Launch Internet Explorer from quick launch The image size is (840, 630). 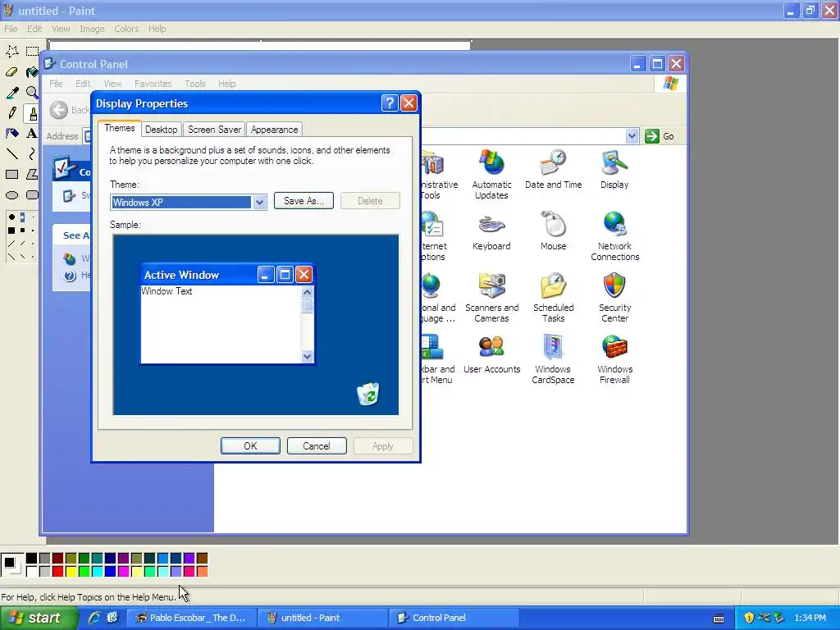(x=94, y=618)
